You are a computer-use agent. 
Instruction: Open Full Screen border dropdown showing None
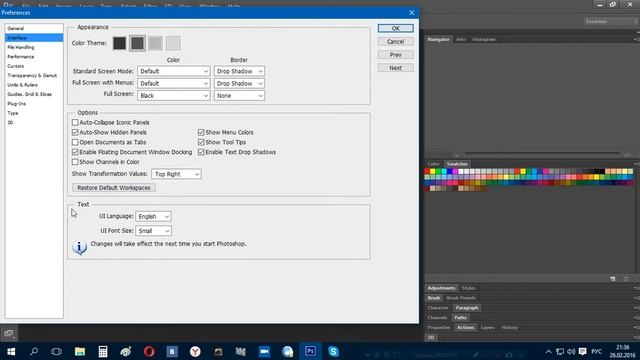(239, 96)
